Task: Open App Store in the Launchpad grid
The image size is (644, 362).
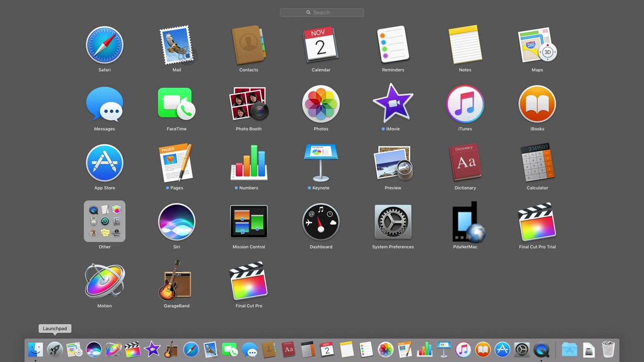Action: coord(105,163)
